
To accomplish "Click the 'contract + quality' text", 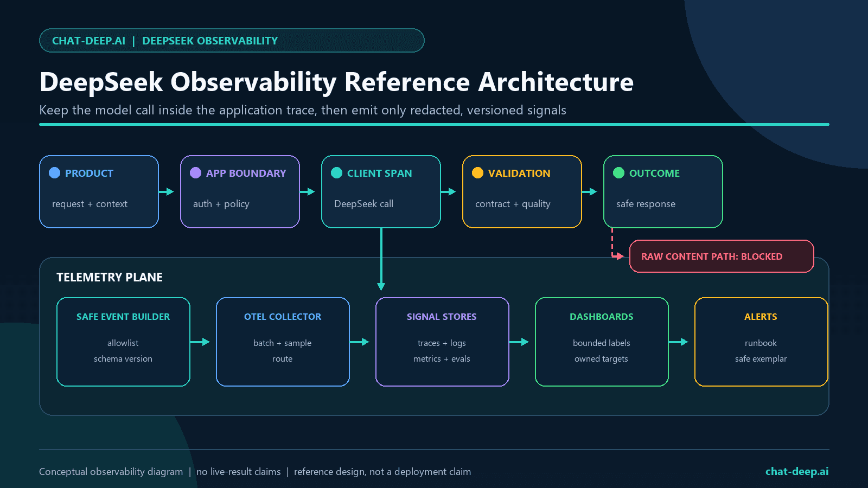I will 513,204.
